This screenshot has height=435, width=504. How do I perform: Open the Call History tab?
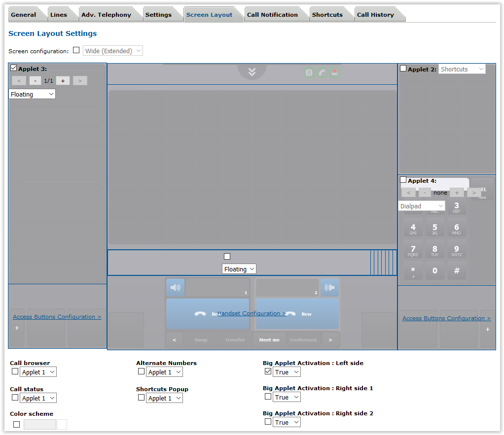[375, 15]
